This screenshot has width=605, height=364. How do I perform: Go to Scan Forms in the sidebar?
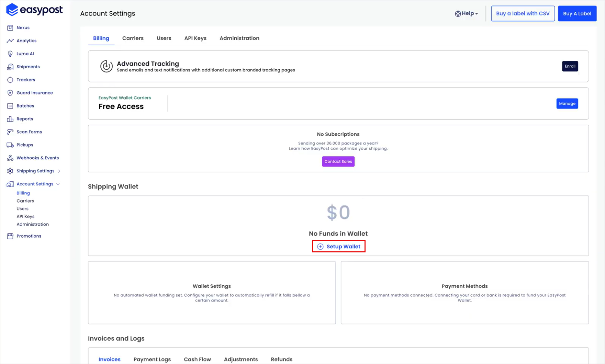29,132
